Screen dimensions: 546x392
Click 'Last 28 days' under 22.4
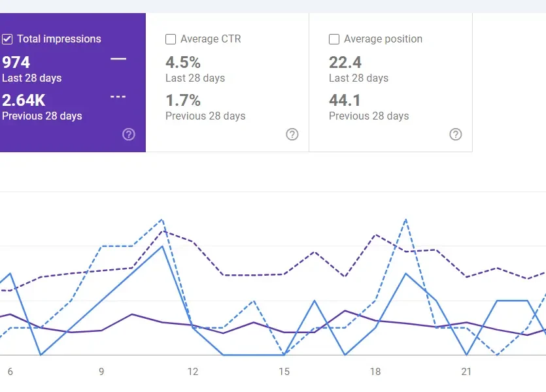[359, 78]
